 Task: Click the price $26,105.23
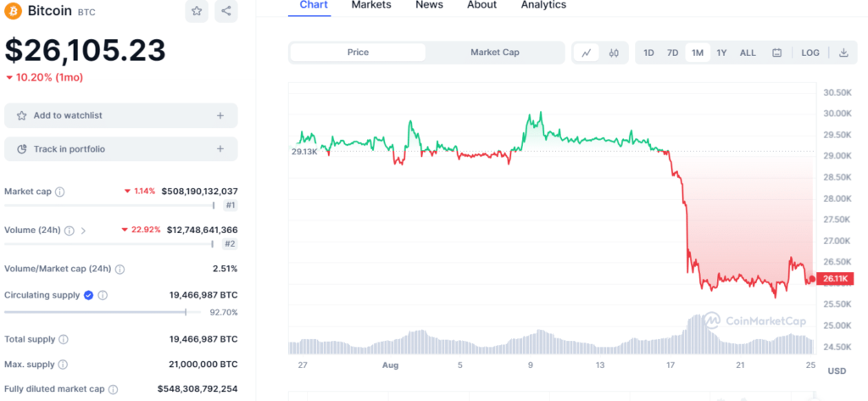[86, 50]
